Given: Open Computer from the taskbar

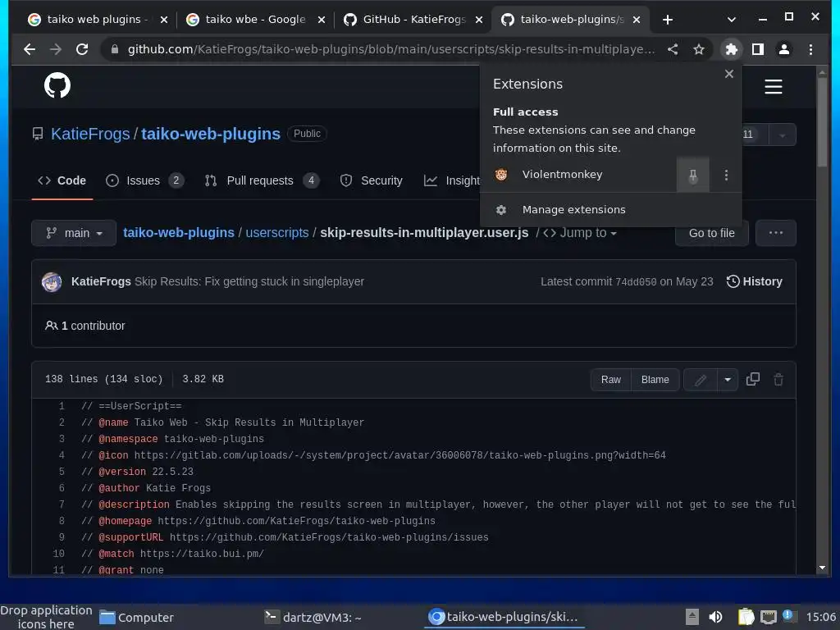Looking at the screenshot, I should [137, 618].
